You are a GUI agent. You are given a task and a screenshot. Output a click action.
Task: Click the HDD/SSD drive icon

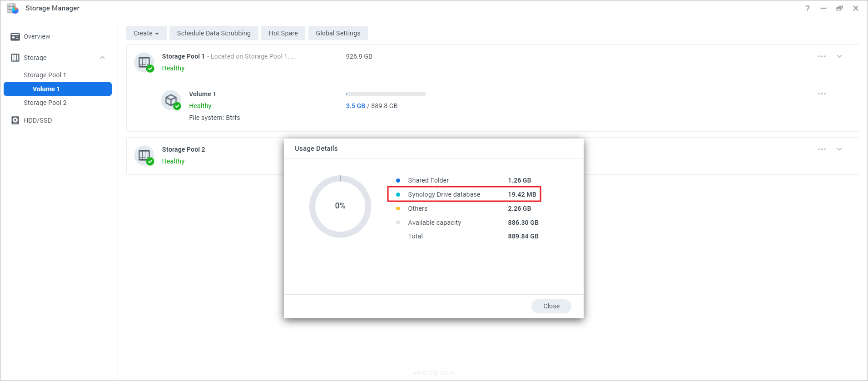point(15,120)
